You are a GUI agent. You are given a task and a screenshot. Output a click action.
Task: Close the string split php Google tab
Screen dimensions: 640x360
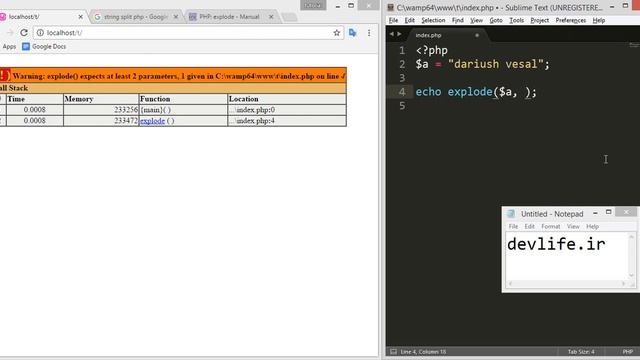click(176, 17)
